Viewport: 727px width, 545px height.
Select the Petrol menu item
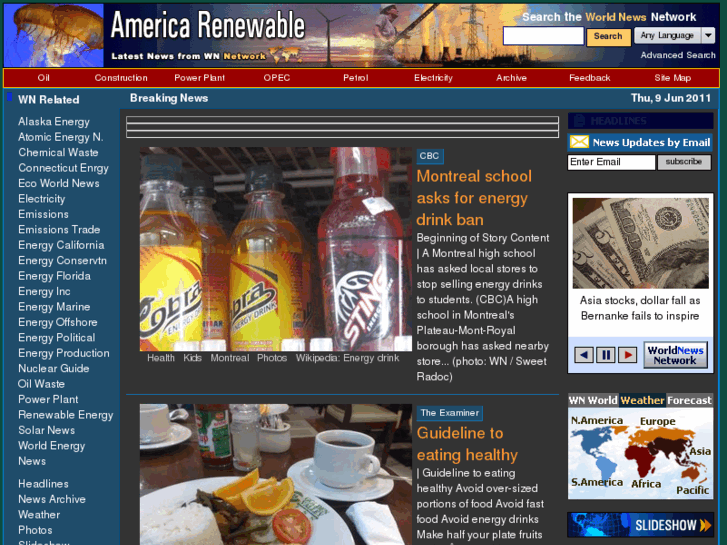point(356,78)
